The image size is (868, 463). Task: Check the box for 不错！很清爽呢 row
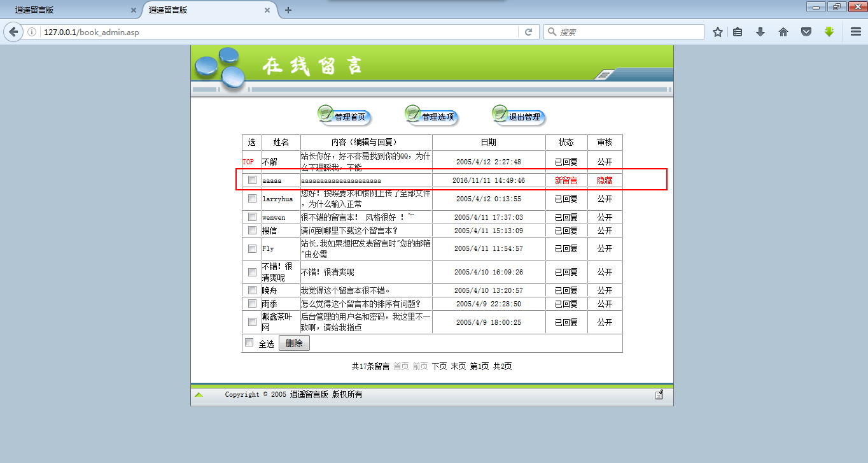coord(252,272)
